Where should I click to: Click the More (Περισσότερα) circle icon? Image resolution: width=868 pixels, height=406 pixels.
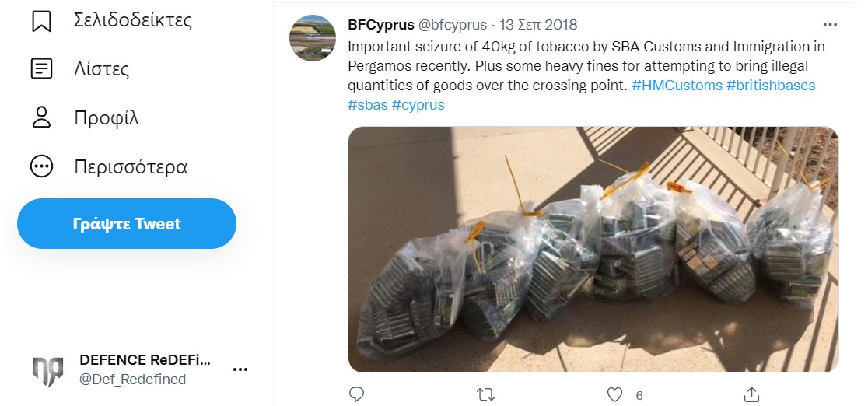tap(40, 166)
